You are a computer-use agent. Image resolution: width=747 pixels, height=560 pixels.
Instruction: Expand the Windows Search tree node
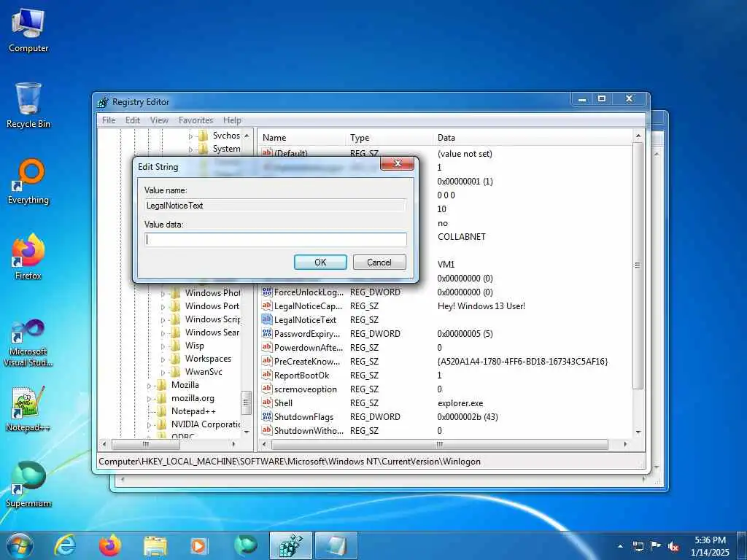tap(163, 333)
